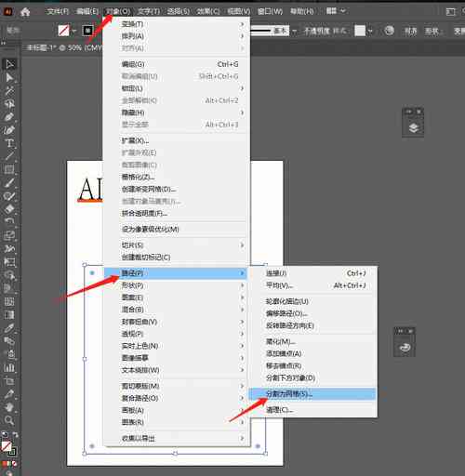Select the Curvature tool
The width and height of the screenshot is (465, 476).
click(9, 130)
